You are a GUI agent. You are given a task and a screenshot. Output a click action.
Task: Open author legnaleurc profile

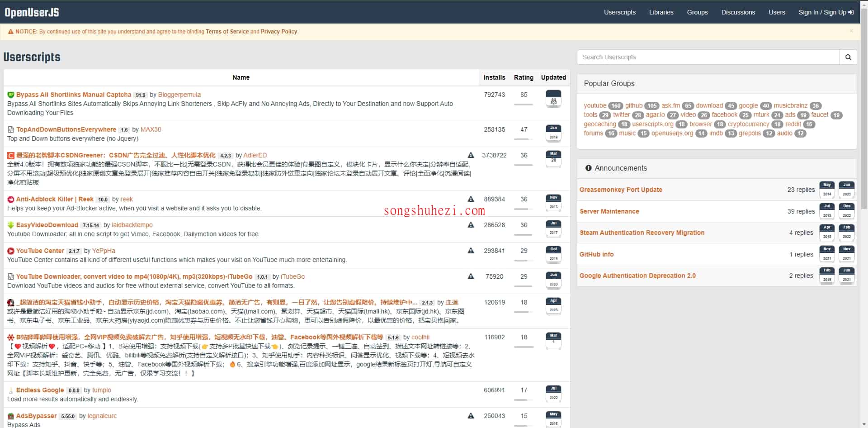(x=102, y=416)
